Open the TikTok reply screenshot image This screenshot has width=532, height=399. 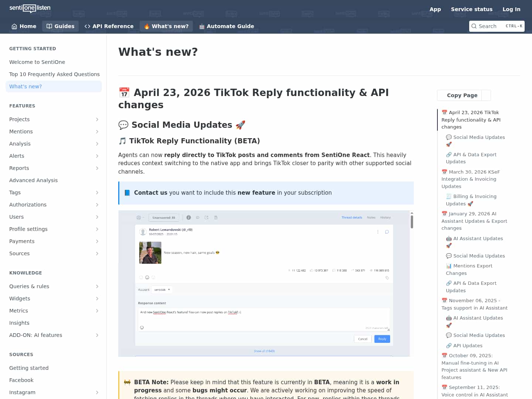[264, 284]
